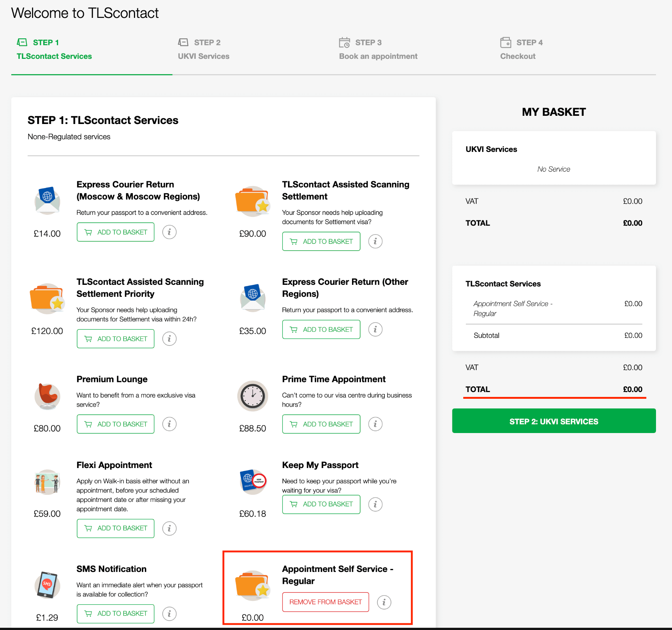Image resolution: width=672 pixels, height=630 pixels.
Task: Remove Appointment Self Service from basket
Action: pyautogui.click(x=325, y=602)
